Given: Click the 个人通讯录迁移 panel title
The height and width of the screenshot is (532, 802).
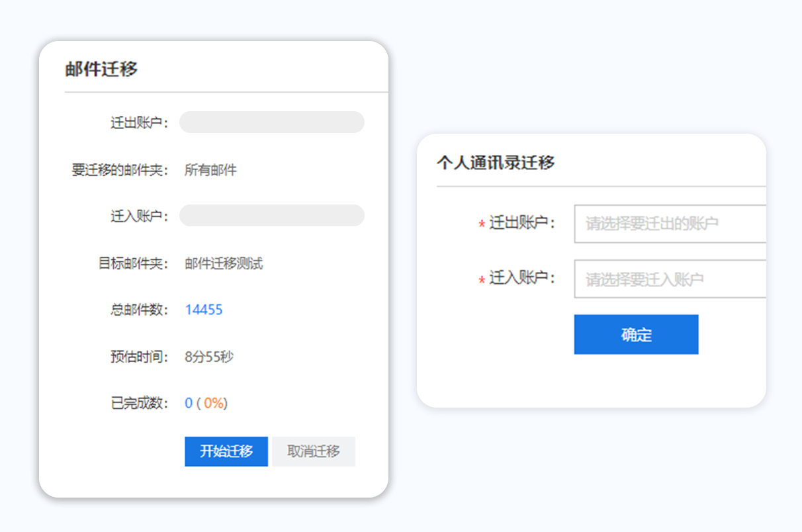Looking at the screenshot, I should tap(495, 163).
